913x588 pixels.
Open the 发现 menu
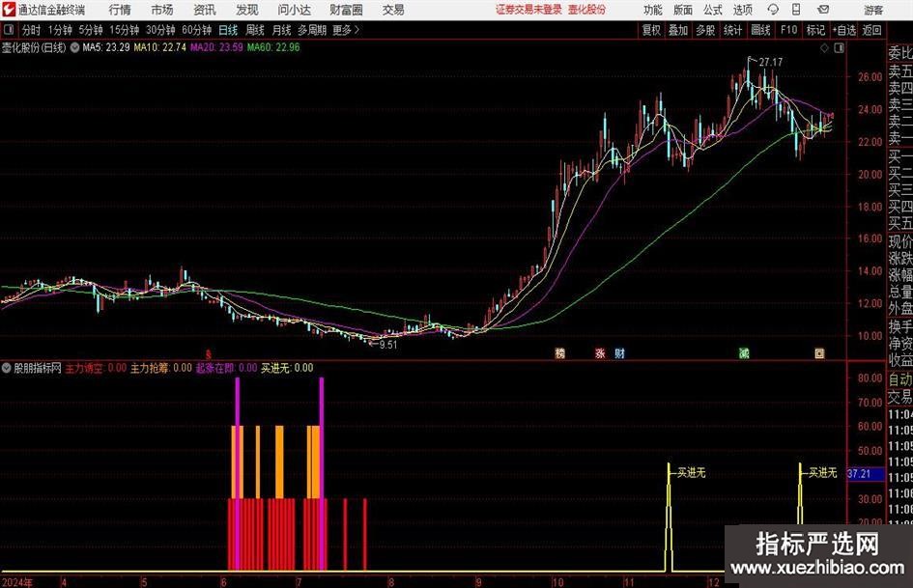[x=247, y=10]
